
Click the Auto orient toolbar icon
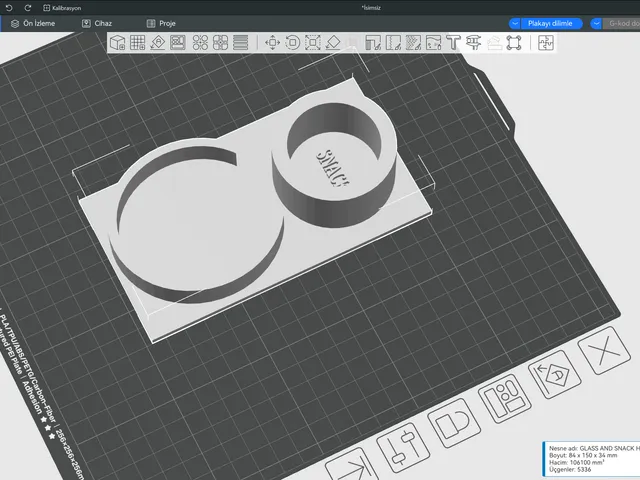coord(158,42)
